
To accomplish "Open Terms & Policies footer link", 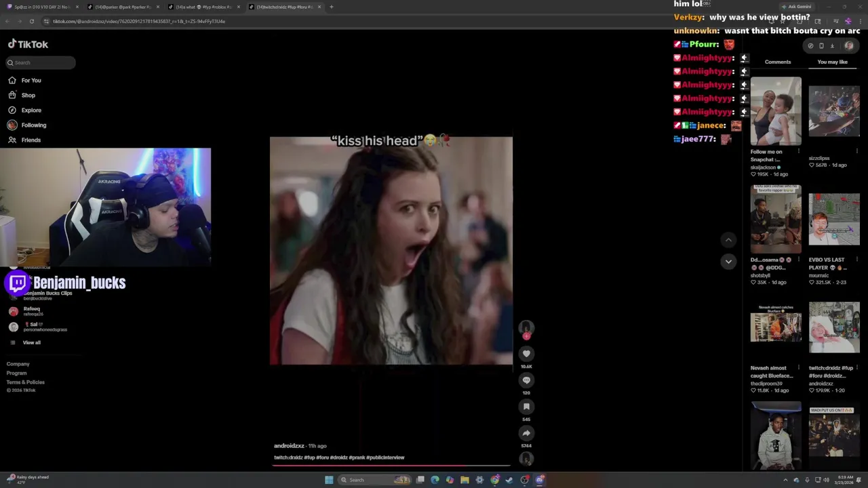I will 26,382.
